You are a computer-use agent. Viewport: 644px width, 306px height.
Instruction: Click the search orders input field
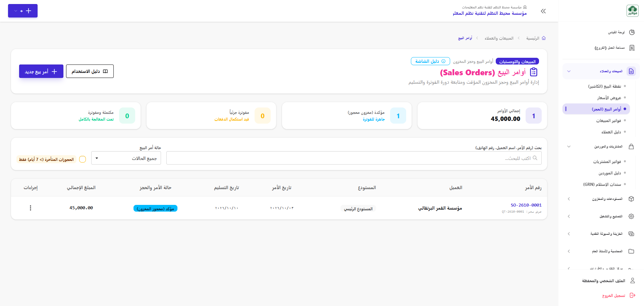tap(354, 158)
